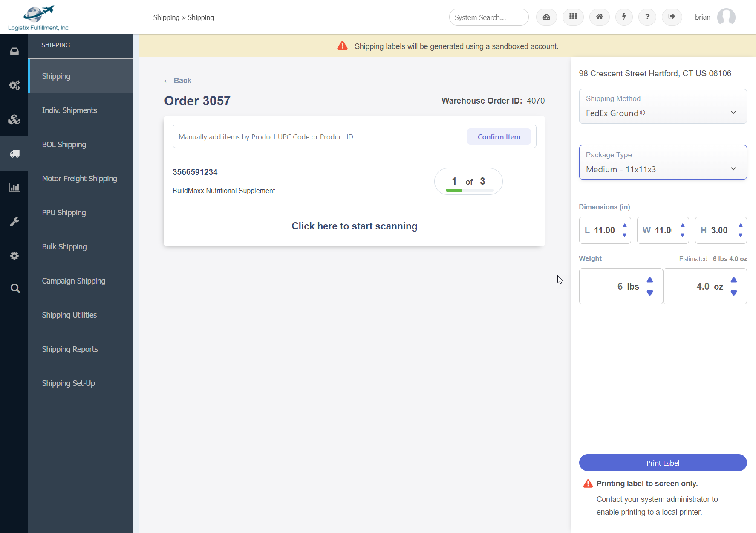756x533 pixels.
Task: Click the Confirm Item button
Action: pyautogui.click(x=499, y=137)
